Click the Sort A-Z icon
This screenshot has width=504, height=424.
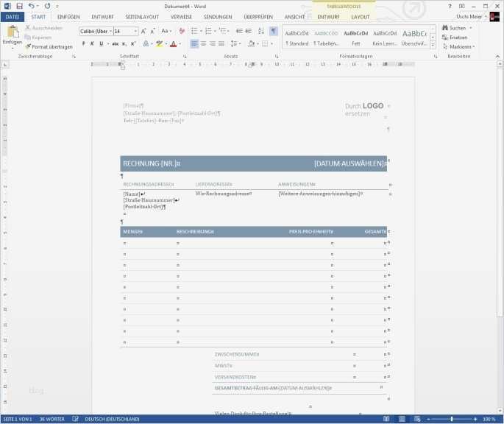pyautogui.click(x=261, y=31)
